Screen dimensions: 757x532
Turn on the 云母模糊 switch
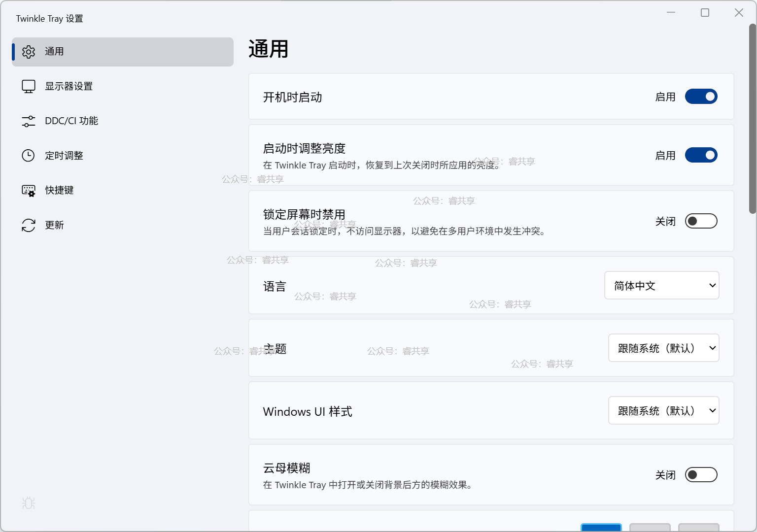point(701,475)
